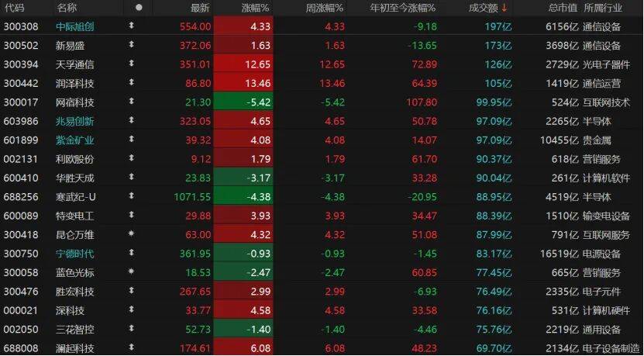644x356 pixels.
Task: Open stock 三花智控
Action: pyautogui.click(x=75, y=330)
